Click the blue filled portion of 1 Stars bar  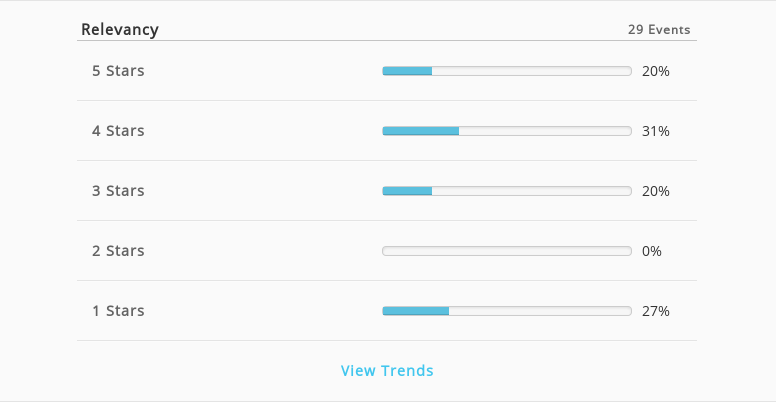(x=416, y=311)
